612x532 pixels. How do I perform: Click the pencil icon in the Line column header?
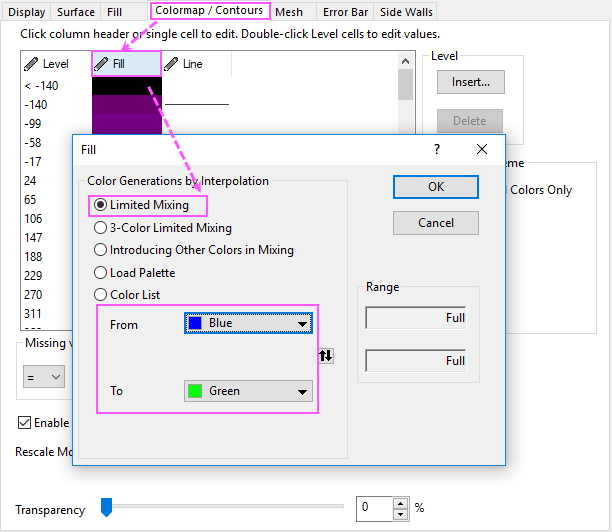click(x=171, y=64)
